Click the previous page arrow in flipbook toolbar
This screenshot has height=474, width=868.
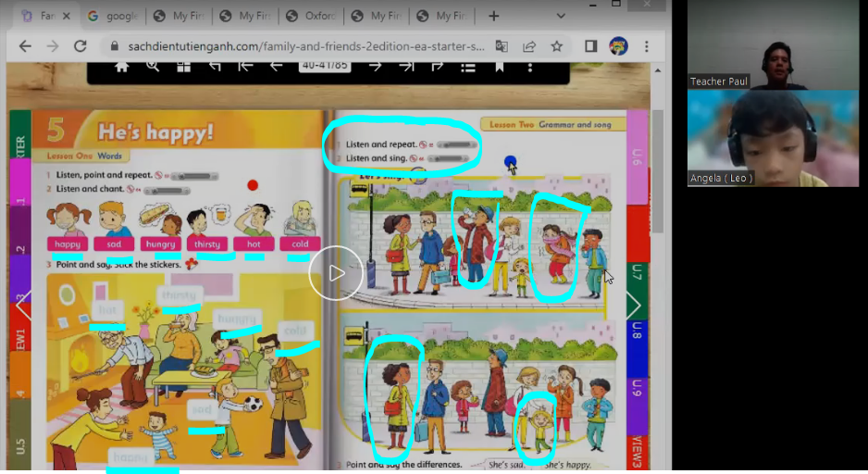tap(277, 67)
